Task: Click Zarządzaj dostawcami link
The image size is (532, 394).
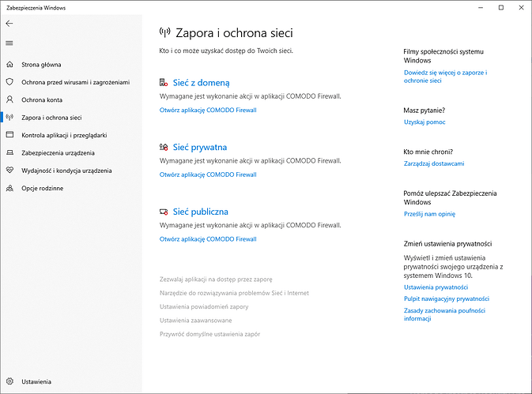Action: coord(434,163)
